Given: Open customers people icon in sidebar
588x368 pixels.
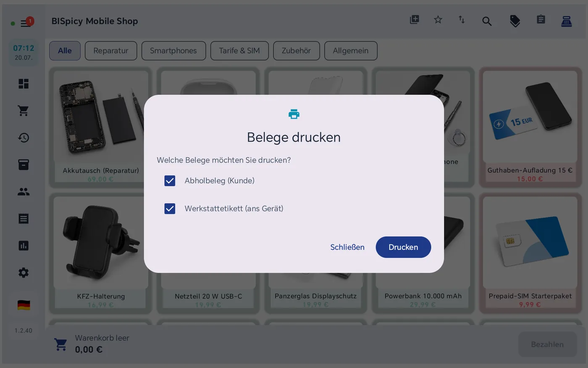Looking at the screenshot, I should [x=24, y=192].
